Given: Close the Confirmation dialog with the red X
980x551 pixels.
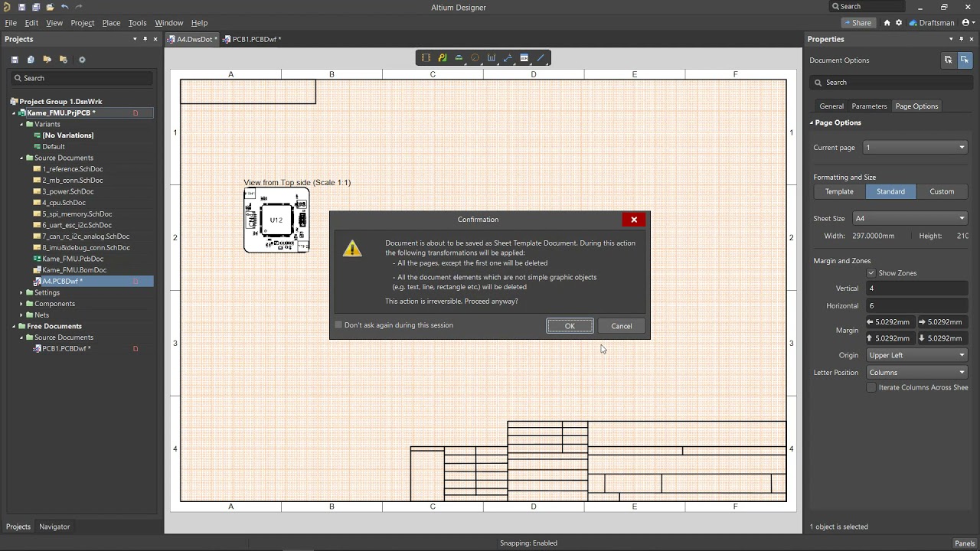Looking at the screenshot, I should point(634,220).
